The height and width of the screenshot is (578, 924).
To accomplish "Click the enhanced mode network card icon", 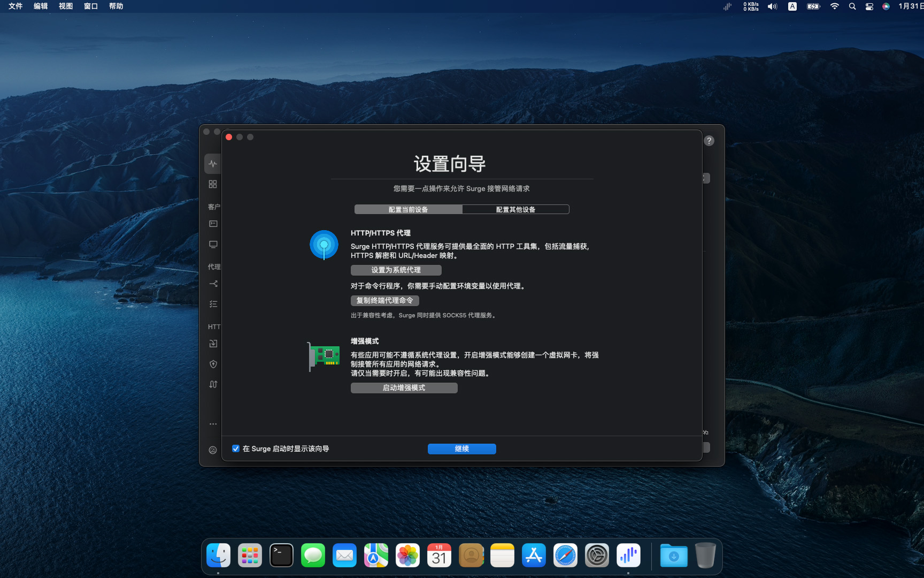I will click(x=324, y=356).
